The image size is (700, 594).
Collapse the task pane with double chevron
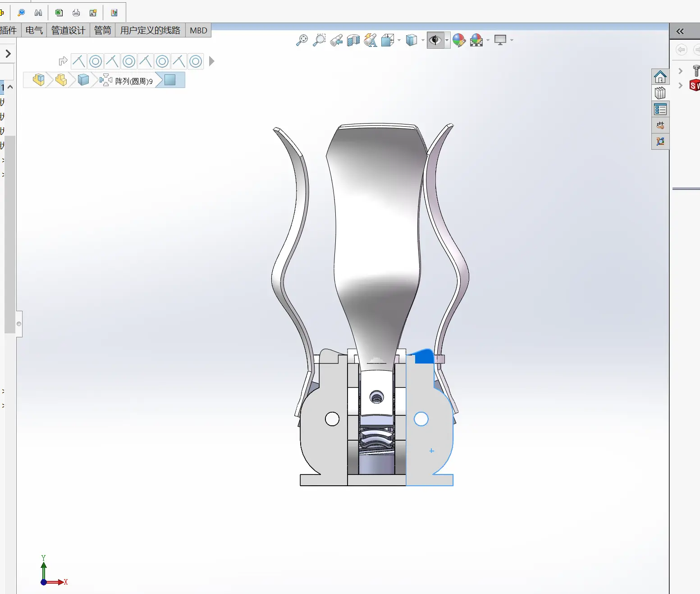(680, 31)
